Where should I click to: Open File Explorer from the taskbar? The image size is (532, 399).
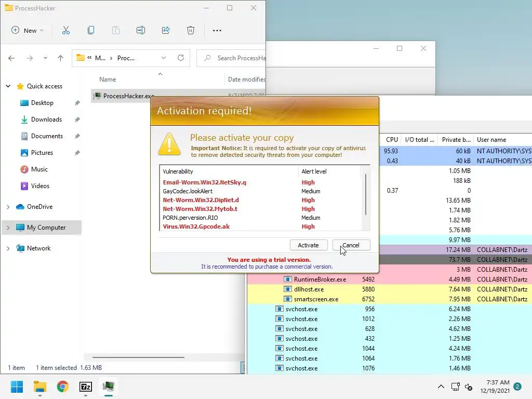tap(39, 387)
